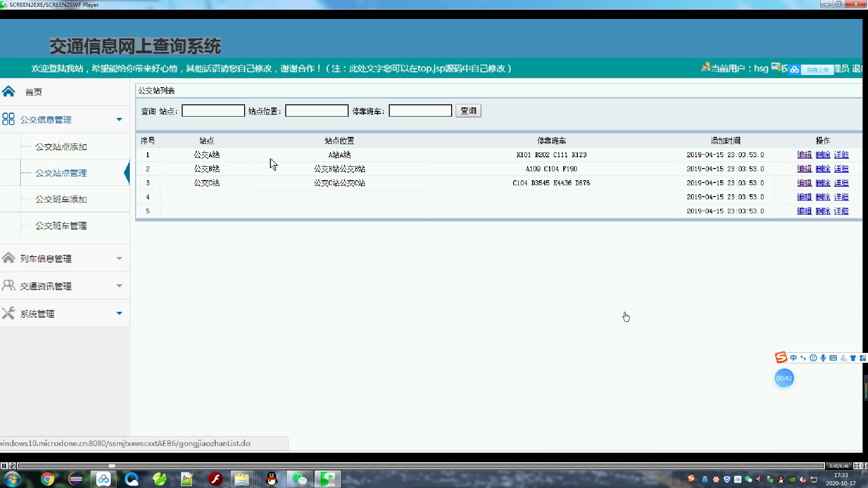Click the Windows Start button
Screen dimensions: 868x488
coord(12,479)
